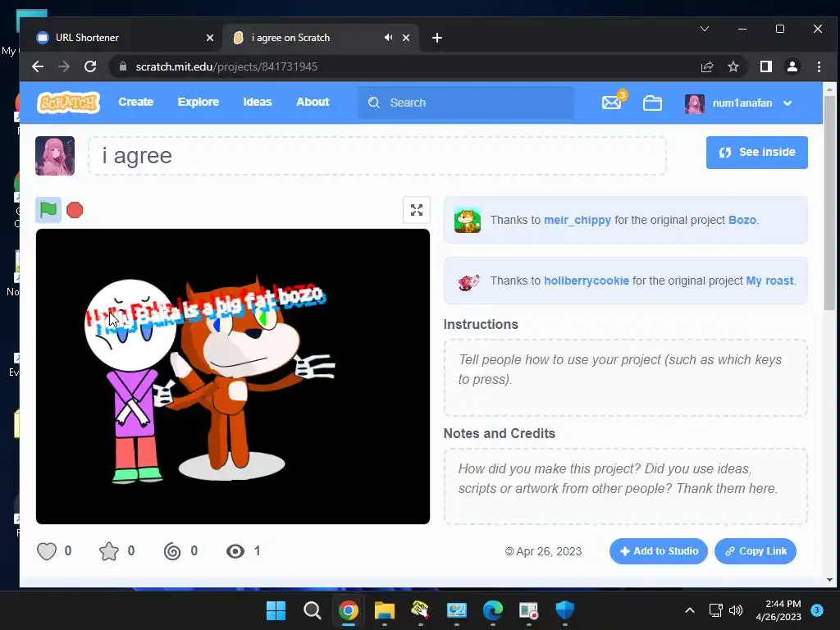This screenshot has width=840, height=630.
Task: Open the Bozo original project link
Action: coord(742,220)
